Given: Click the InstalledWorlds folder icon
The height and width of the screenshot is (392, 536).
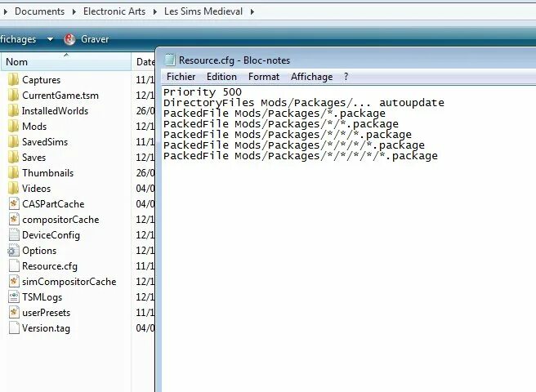Looking at the screenshot, I should (x=13, y=111).
